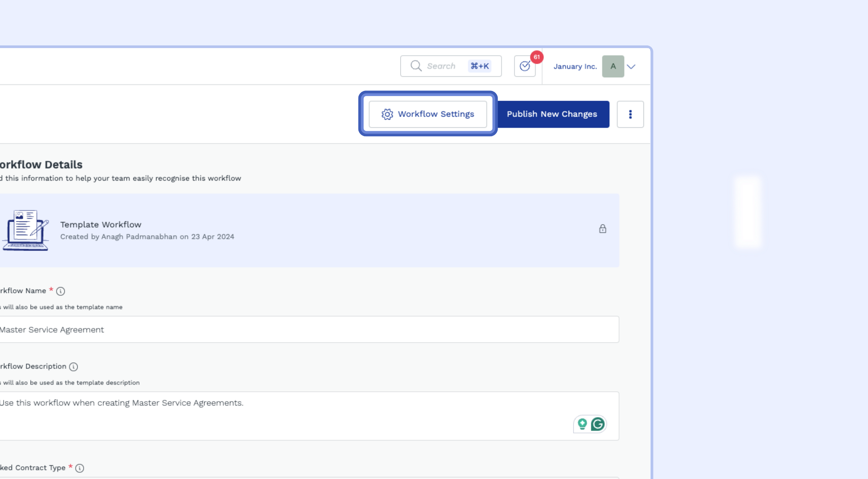Click the green lightbulb suggestion icon
This screenshot has width=868, height=479.
tap(582, 424)
